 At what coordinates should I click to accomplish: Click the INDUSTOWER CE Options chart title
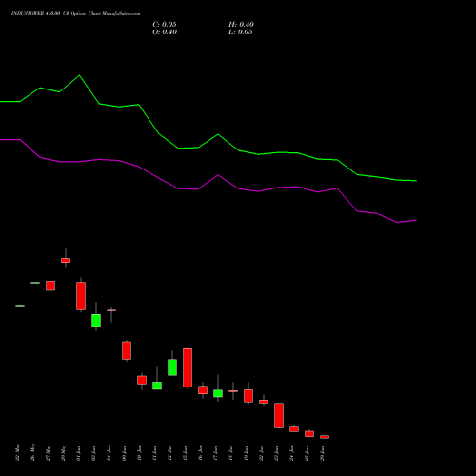pyautogui.click(x=75, y=14)
